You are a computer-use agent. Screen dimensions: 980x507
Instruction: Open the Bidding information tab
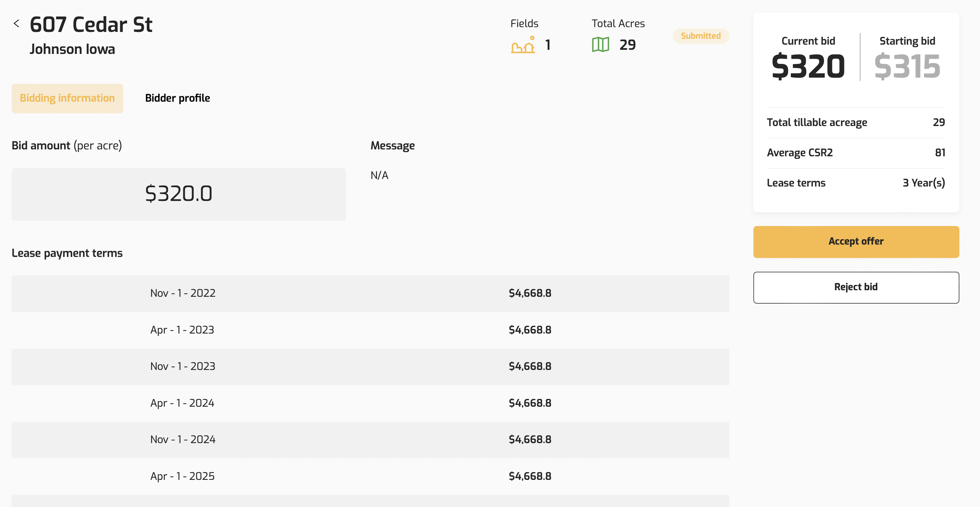[67, 98]
